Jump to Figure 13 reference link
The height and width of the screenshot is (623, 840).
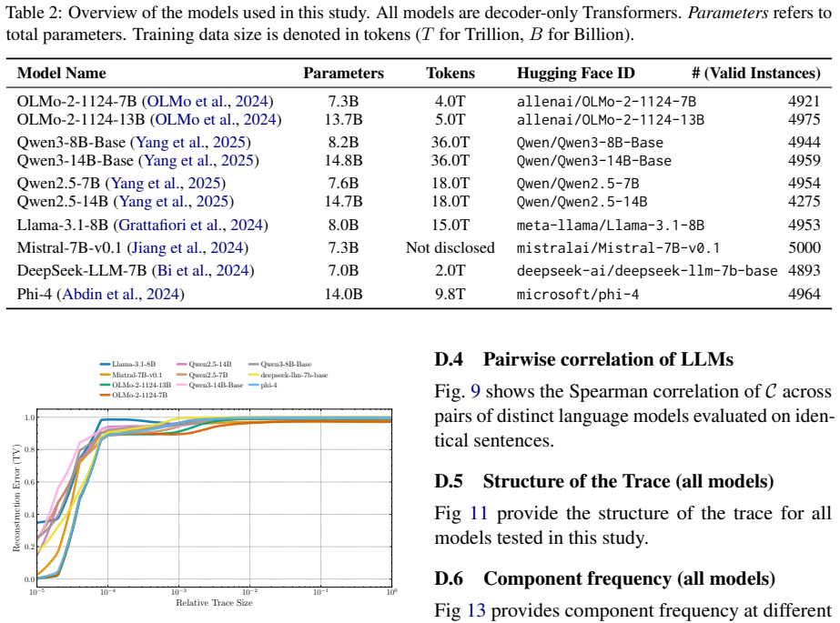point(476,610)
